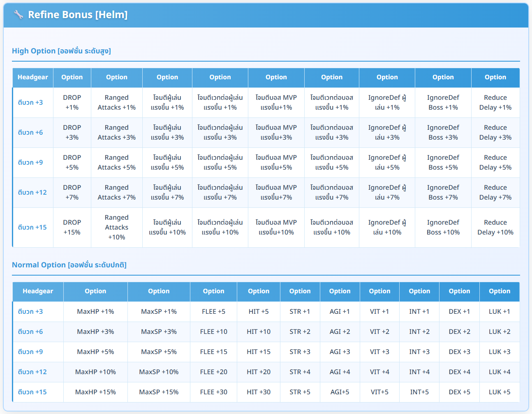This screenshot has width=532, height=414.
Task: Click the STR +3 cell
Action: [300, 352]
